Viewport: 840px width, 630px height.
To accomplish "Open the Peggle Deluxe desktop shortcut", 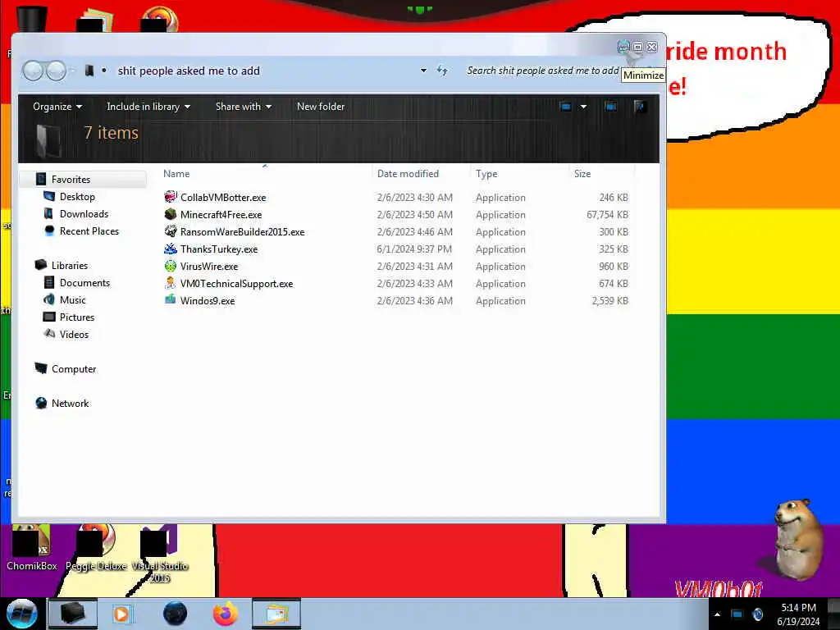I will click(96, 547).
